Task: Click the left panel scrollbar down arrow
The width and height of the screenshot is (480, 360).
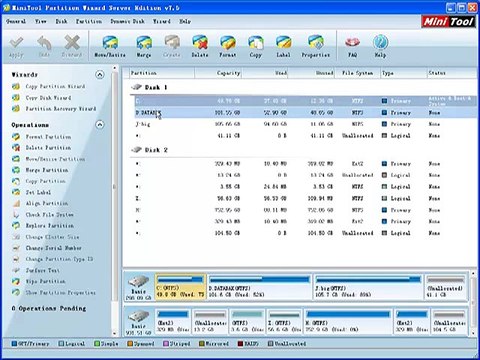Action: 114,333
